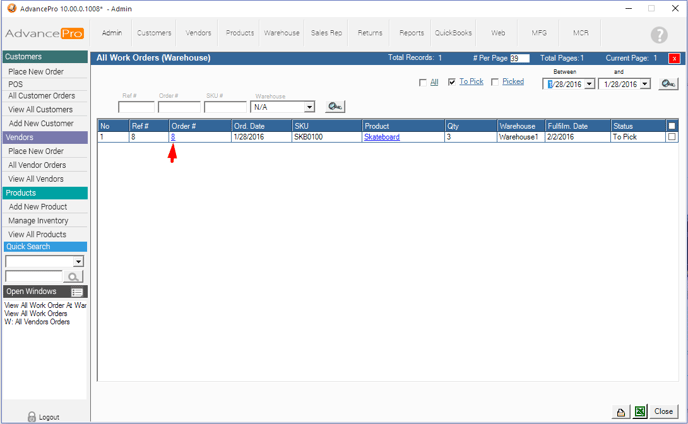Expand the Between start date picker

[x=590, y=84]
